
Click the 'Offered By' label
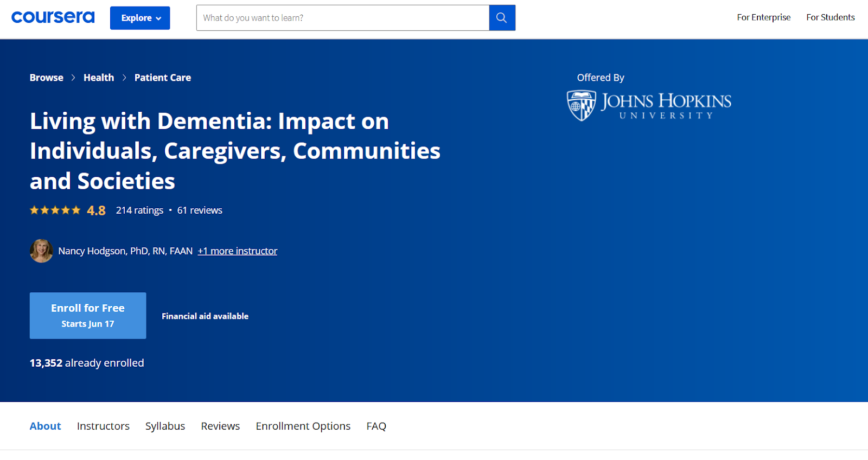tap(601, 78)
